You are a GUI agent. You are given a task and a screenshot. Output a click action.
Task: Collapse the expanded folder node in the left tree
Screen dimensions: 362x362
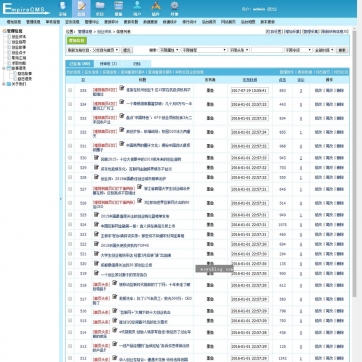click(x=4, y=68)
